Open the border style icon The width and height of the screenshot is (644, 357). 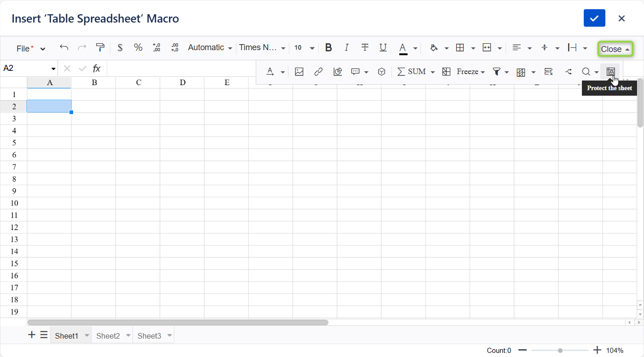coord(460,48)
